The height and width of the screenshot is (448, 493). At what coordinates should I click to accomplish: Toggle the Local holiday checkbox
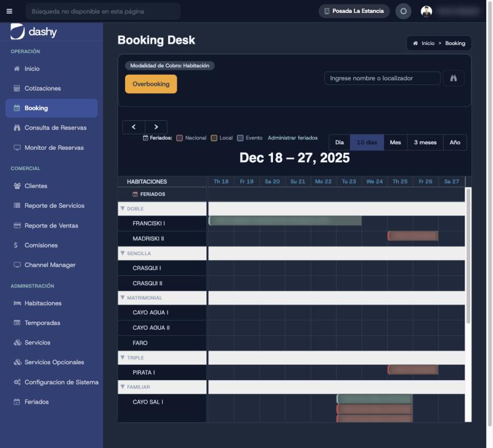214,137
